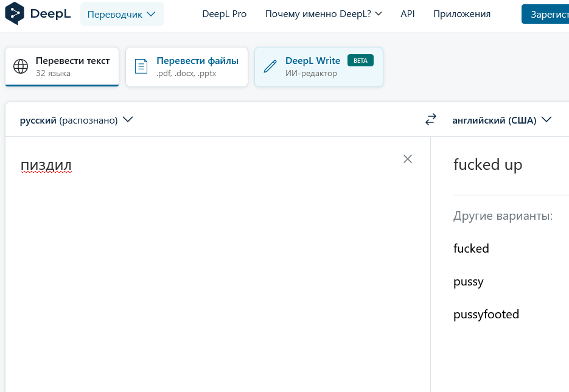Viewport: 569px width, 392px height.
Task: Click the globe icon on translate text tab
Action: (21, 66)
